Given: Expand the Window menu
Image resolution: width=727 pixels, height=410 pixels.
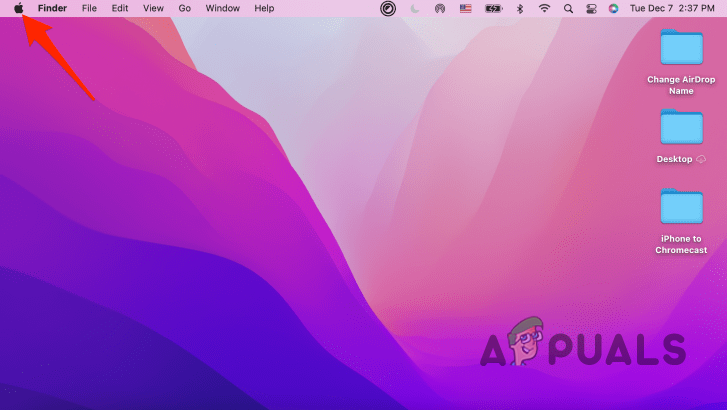Looking at the screenshot, I should (222, 8).
